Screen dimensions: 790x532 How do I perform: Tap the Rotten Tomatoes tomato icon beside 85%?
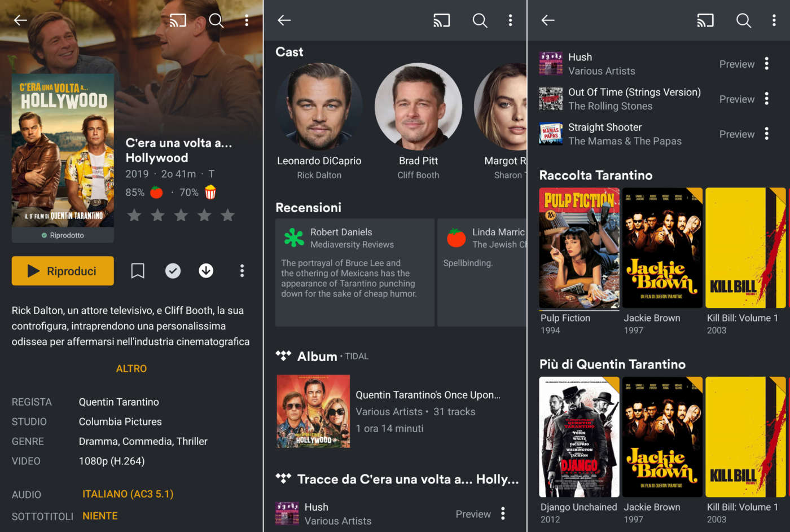[x=156, y=192]
